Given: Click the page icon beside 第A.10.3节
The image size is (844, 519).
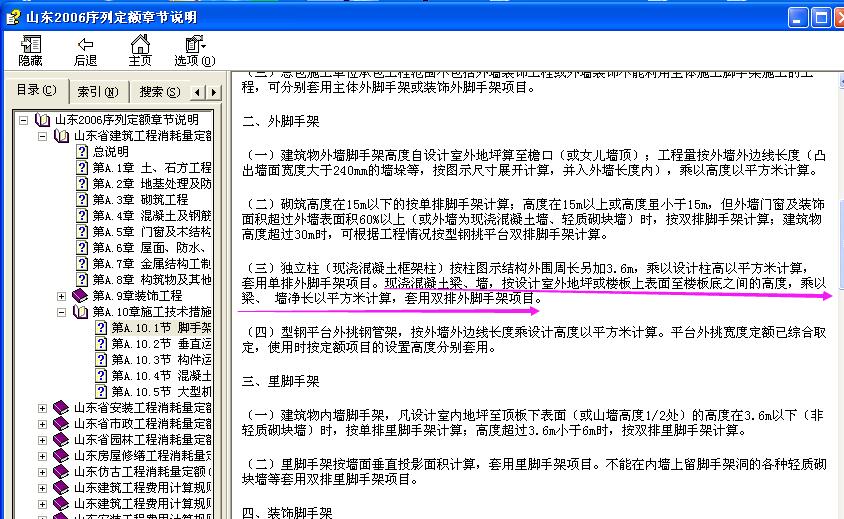Looking at the screenshot, I should tap(101, 360).
